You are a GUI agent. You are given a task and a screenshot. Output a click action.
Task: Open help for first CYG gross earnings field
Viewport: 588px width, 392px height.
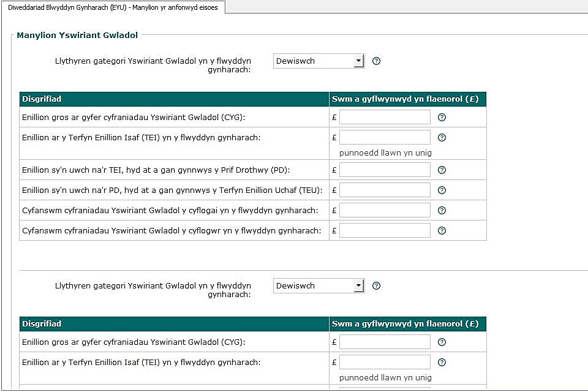(x=442, y=117)
